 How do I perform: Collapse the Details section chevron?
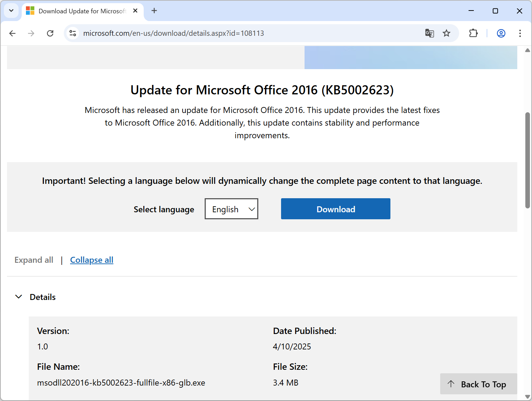pos(19,296)
